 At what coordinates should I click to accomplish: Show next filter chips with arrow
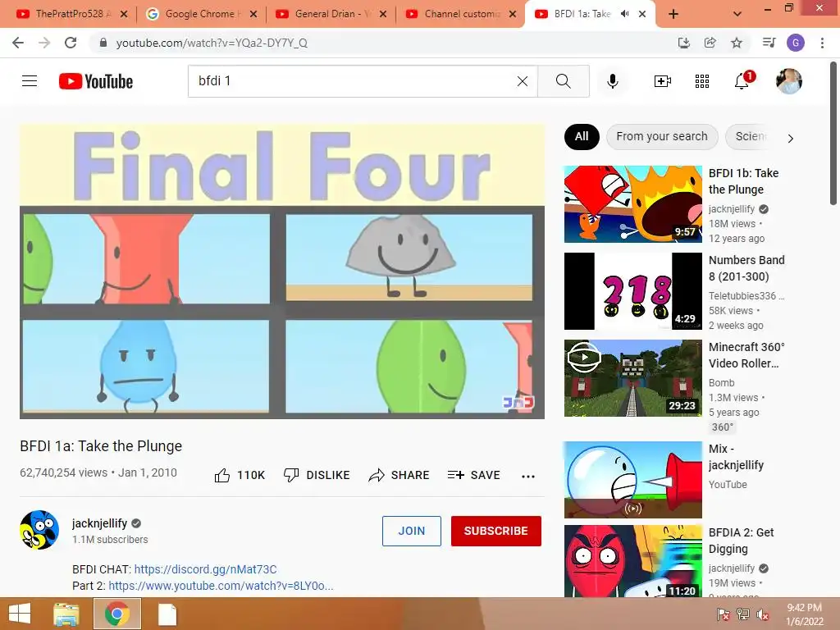(790, 138)
